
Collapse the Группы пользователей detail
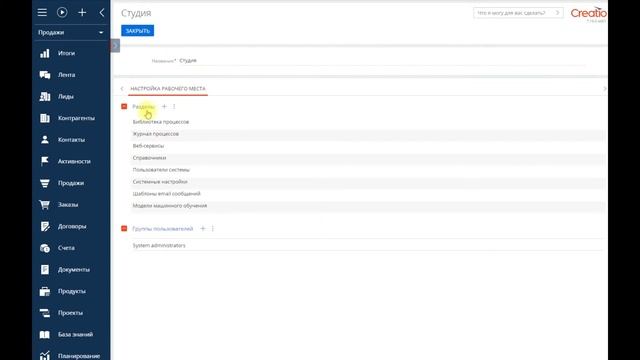coord(124,229)
